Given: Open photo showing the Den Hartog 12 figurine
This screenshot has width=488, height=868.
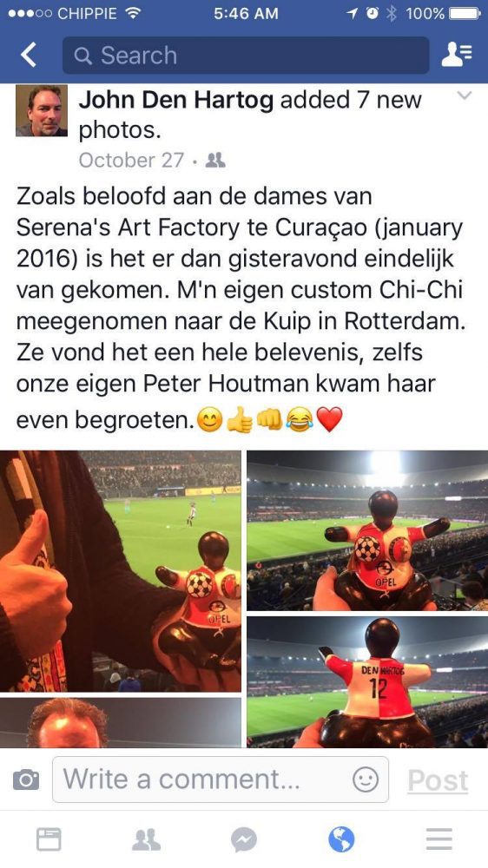Looking at the screenshot, I should (367, 681).
